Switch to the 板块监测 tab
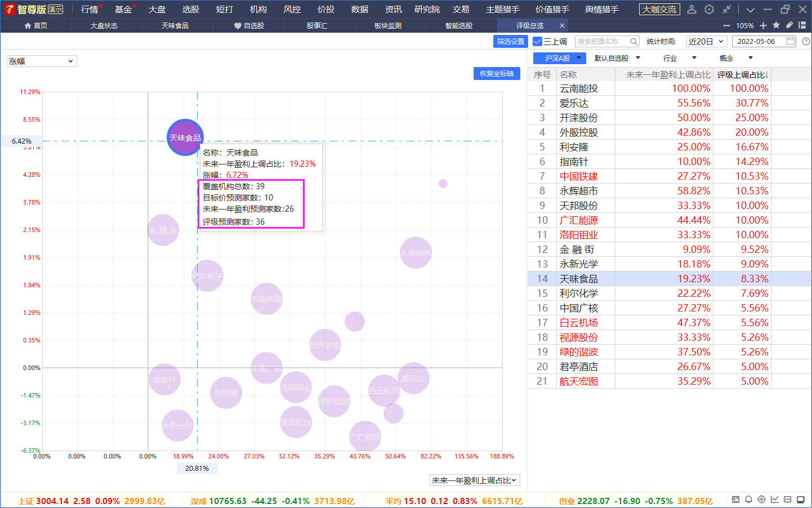The width and height of the screenshot is (812, 508). pyautogui.click(x=388, y=25)
